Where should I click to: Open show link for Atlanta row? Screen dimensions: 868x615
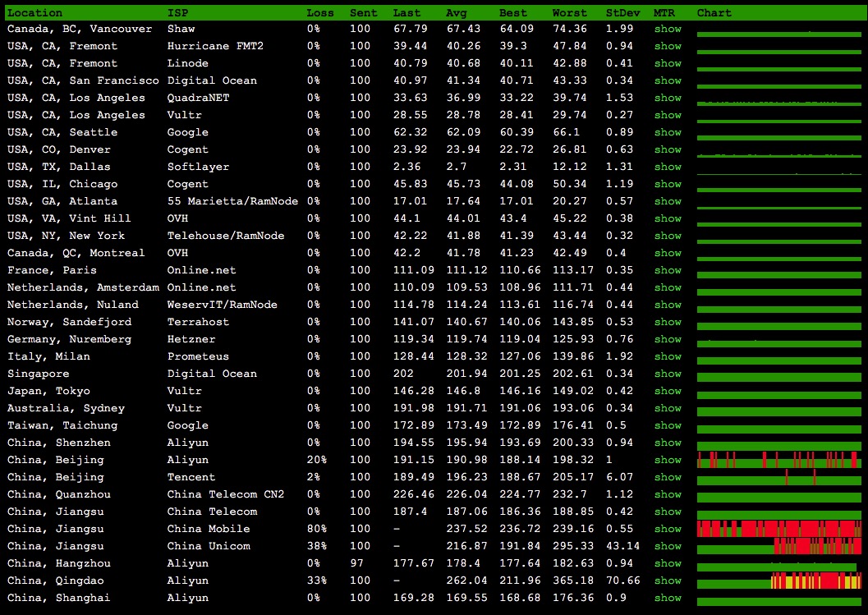(668, 201)
